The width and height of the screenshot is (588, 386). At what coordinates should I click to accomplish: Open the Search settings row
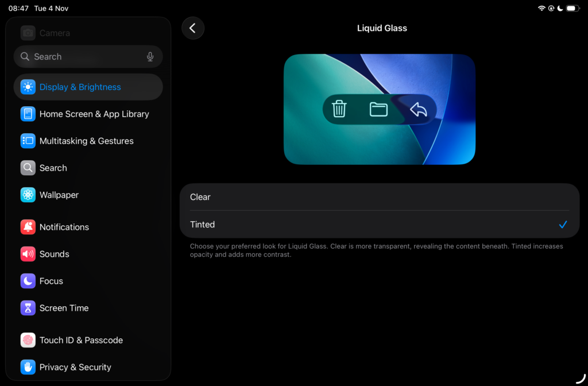coord(53,168)
